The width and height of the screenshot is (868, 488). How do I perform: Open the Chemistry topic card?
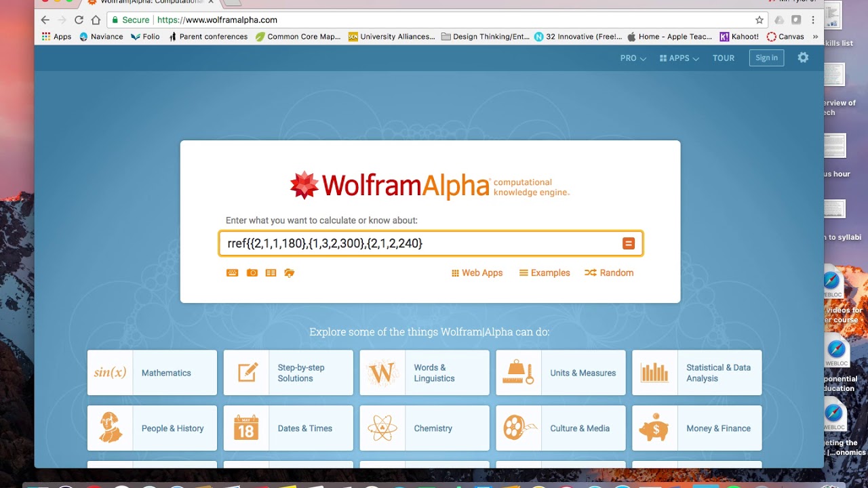[x=425, y=428]
